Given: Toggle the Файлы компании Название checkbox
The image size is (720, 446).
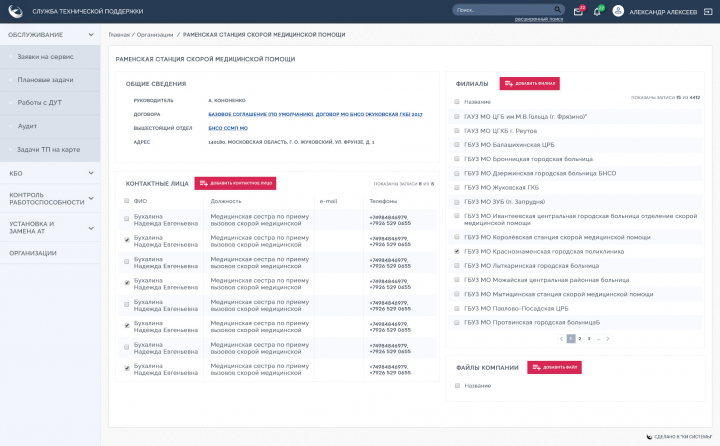Looking at the screenshot, I should [x=457, y=386].
